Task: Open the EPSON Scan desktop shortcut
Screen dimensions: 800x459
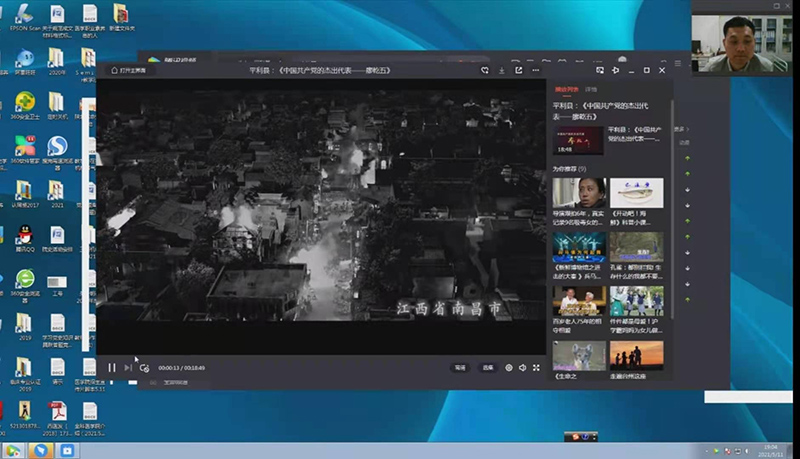Action: point(24,18)
